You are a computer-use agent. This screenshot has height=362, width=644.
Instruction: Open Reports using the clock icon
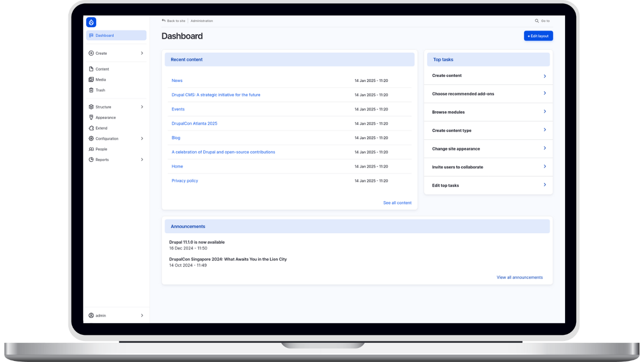(91, 159)
